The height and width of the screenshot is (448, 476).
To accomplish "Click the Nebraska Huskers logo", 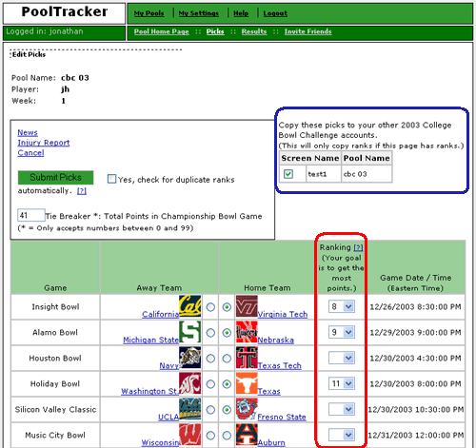I will (x=247, y=332).
